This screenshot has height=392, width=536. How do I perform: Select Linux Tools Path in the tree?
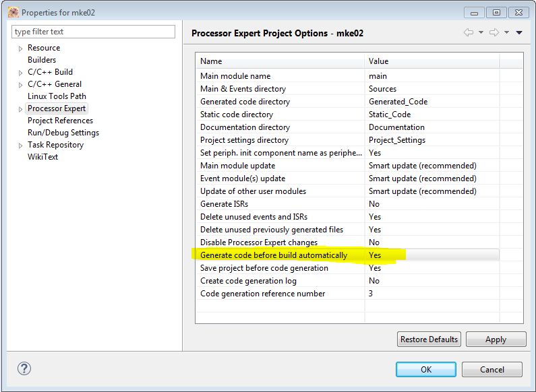pyautogui.click(x=57, y=96)
